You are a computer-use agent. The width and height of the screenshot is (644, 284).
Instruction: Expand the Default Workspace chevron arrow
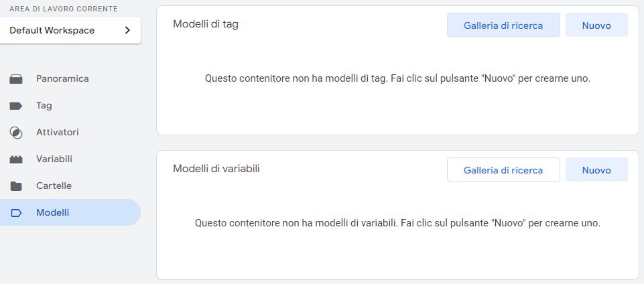point(127,30)
